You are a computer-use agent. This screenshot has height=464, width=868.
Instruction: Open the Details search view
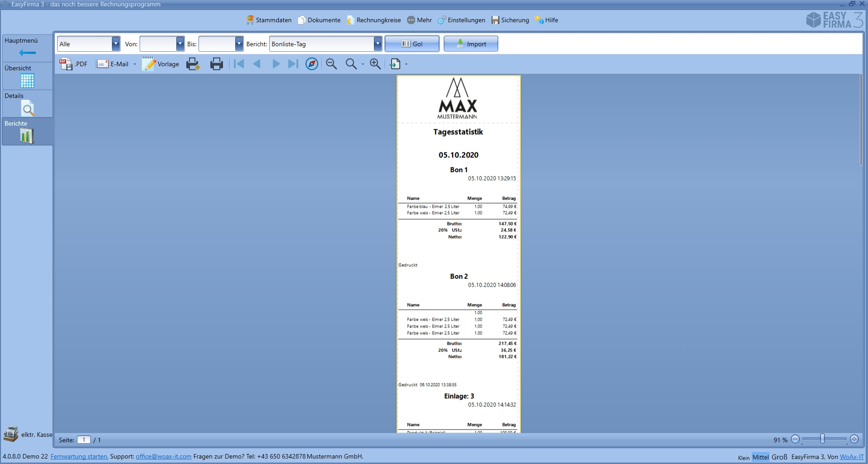pos(27,103)
